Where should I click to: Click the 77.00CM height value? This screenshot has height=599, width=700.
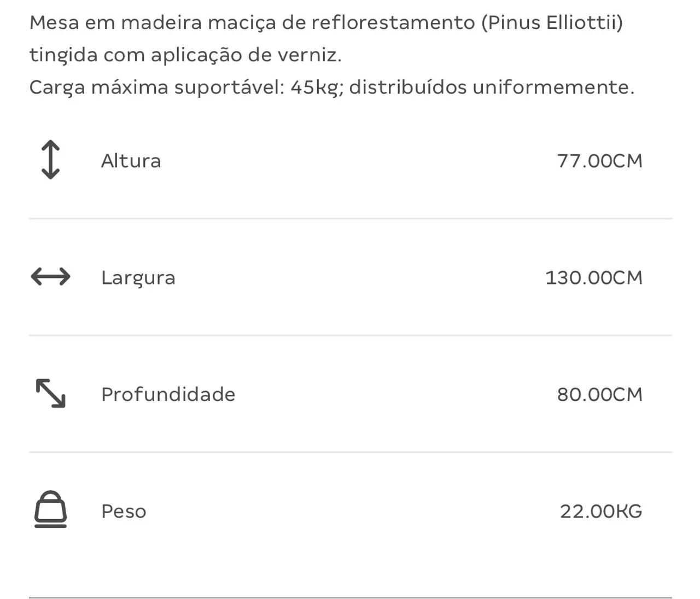600,161
